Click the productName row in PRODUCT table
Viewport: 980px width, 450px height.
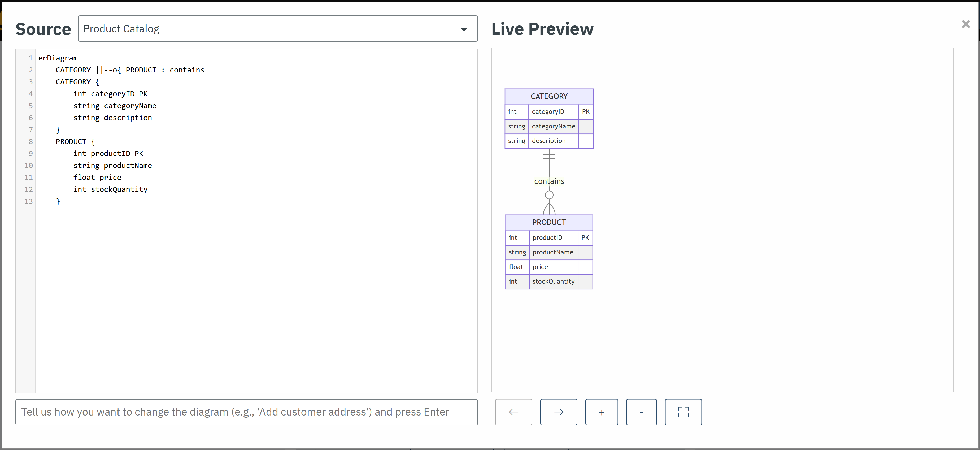[553, 252]
